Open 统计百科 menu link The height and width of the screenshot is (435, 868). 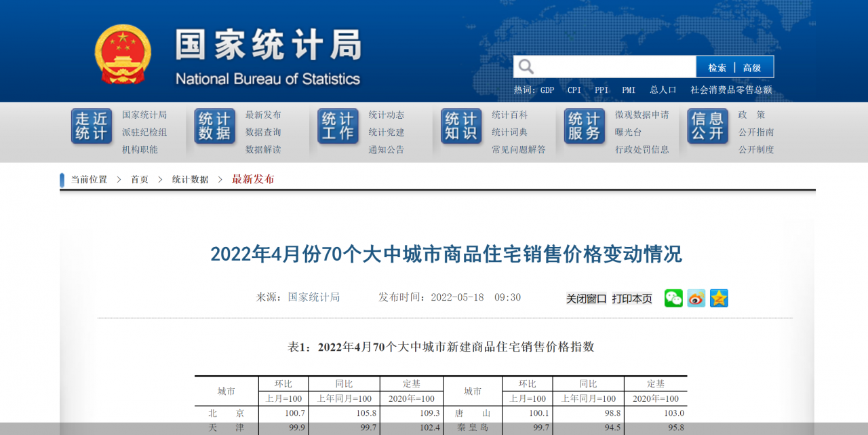(510, 115)
